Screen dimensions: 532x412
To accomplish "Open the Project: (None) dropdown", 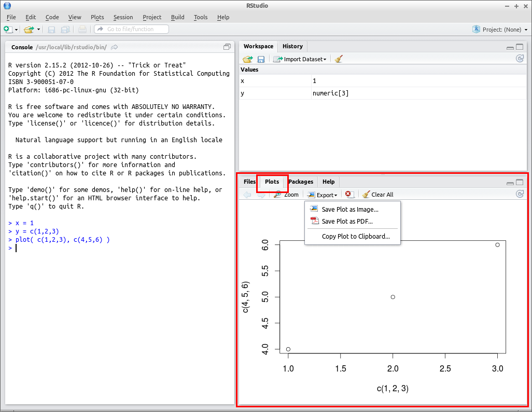I will (500, 30).
